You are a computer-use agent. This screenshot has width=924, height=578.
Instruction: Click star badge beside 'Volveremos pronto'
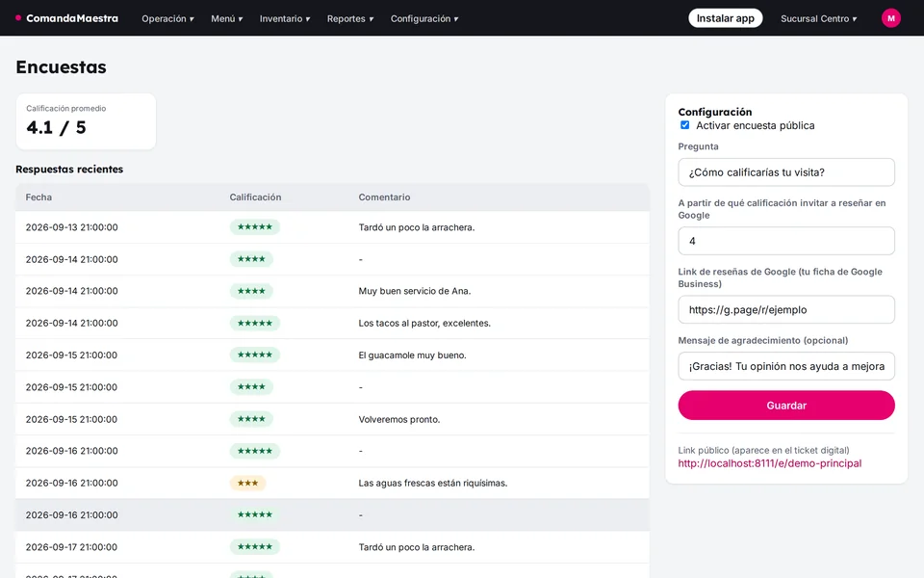point(251,419)
